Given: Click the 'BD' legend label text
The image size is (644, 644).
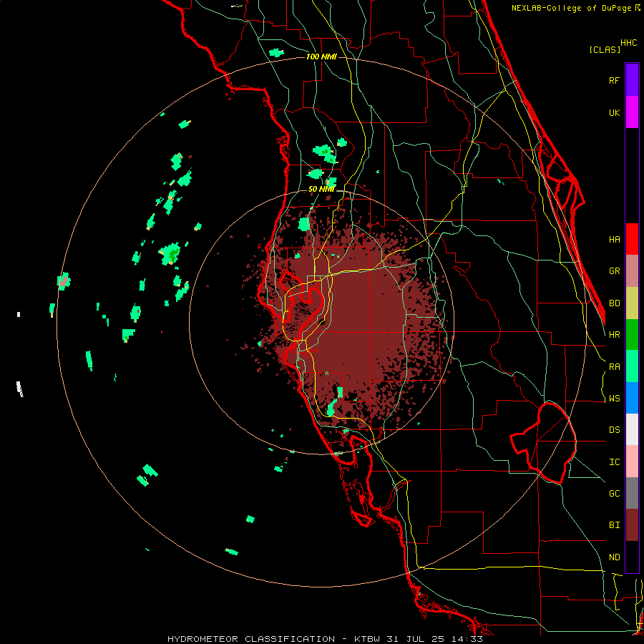Looking at the screenshot, I should pos(614,303).
